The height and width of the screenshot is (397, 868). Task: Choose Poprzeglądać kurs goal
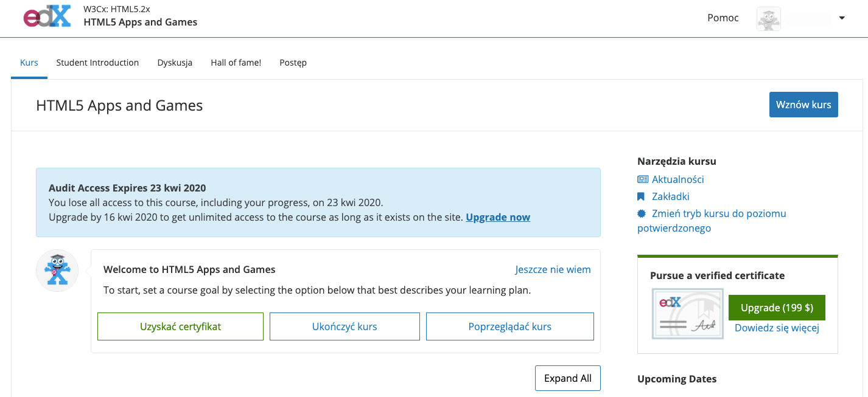click(x=510, y=326)
